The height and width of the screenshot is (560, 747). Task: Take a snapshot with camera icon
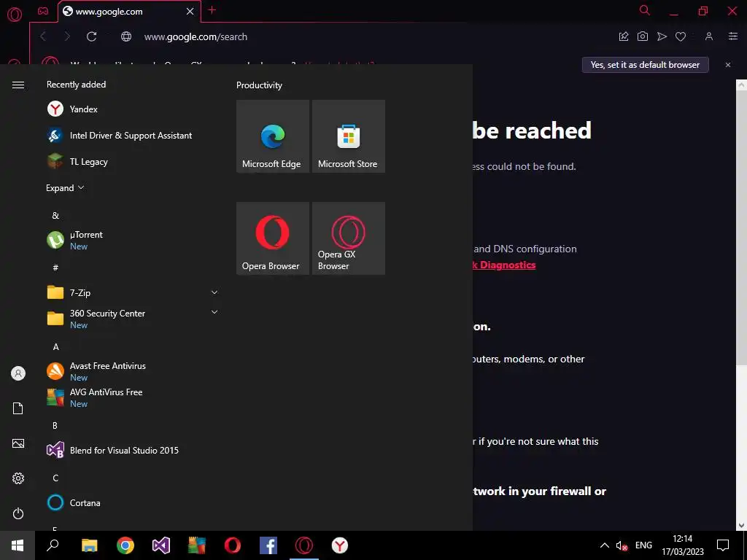pyautogui.click(x=643, y=36)
